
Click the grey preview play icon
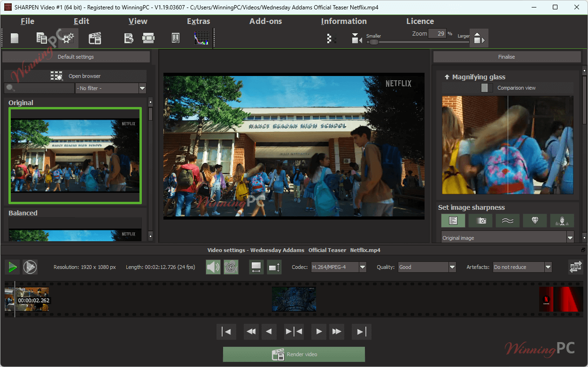tap(30, 267)
